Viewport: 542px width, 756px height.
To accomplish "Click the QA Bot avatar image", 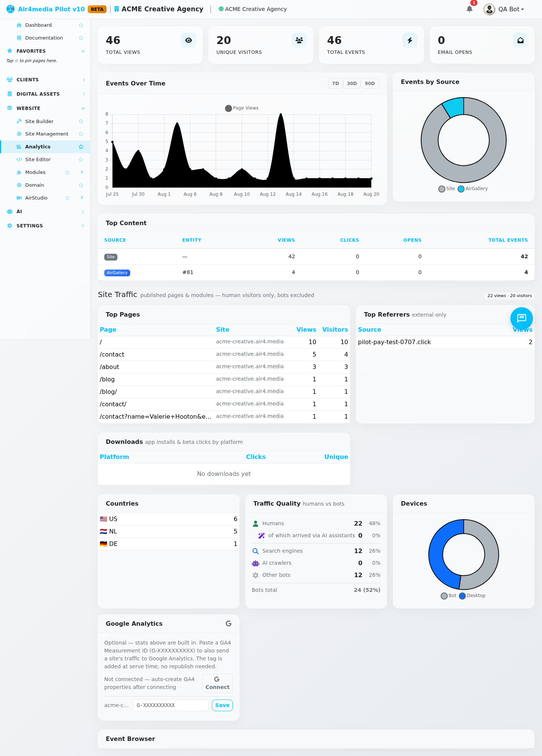I will (489, 9).
